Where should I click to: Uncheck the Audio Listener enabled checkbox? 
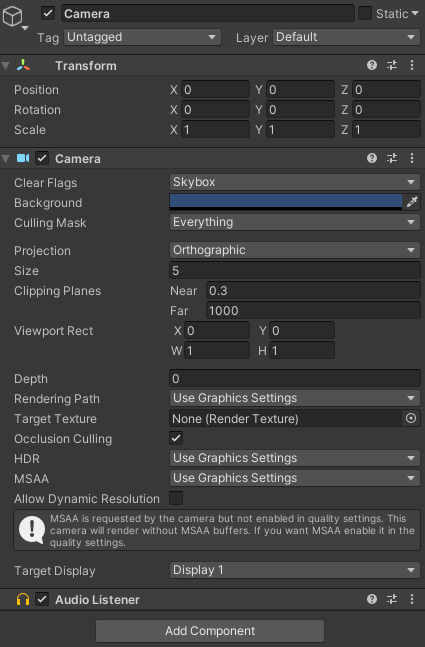pyautogui.click(x=42, y=599)
